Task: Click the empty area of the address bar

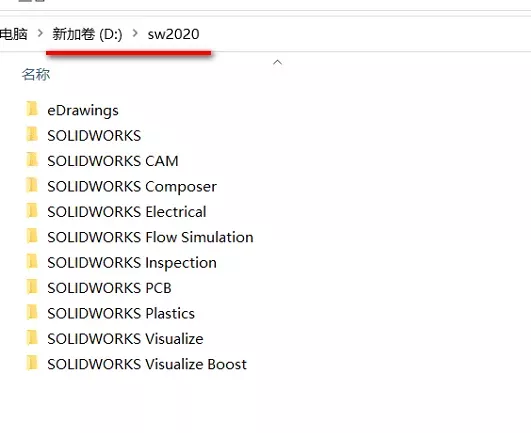Action: click(366, 34)
